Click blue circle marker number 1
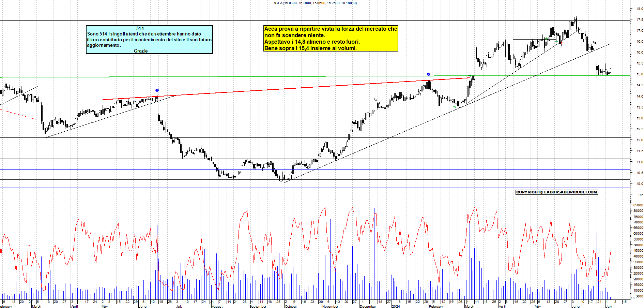The width and height of the screenshot is (644, 308). (157, 90)
